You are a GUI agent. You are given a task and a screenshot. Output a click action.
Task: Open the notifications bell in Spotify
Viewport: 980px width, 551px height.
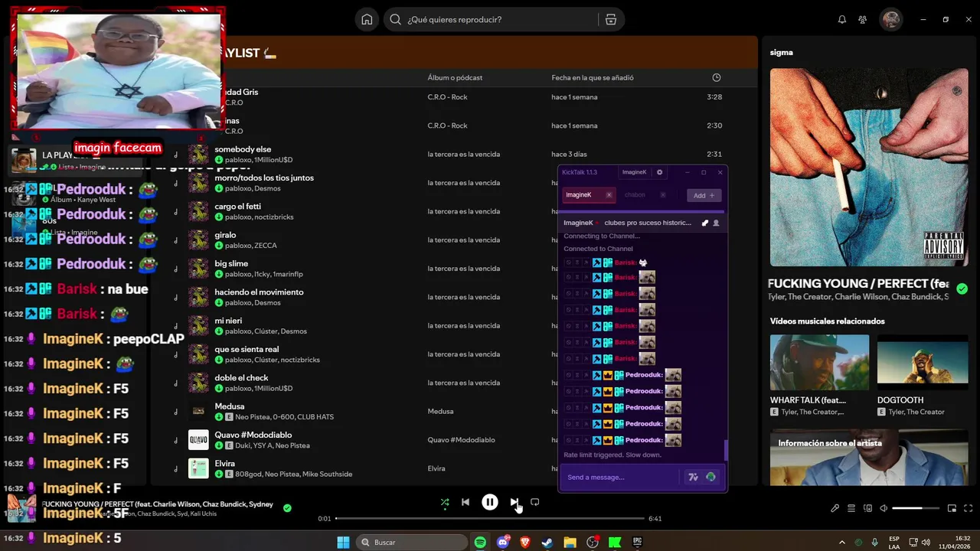842,19
